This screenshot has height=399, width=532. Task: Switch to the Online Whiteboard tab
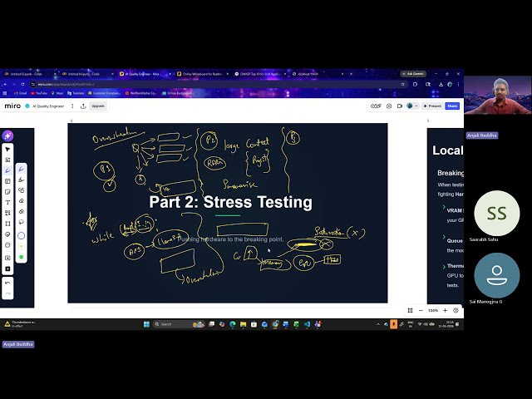(203, 74)
